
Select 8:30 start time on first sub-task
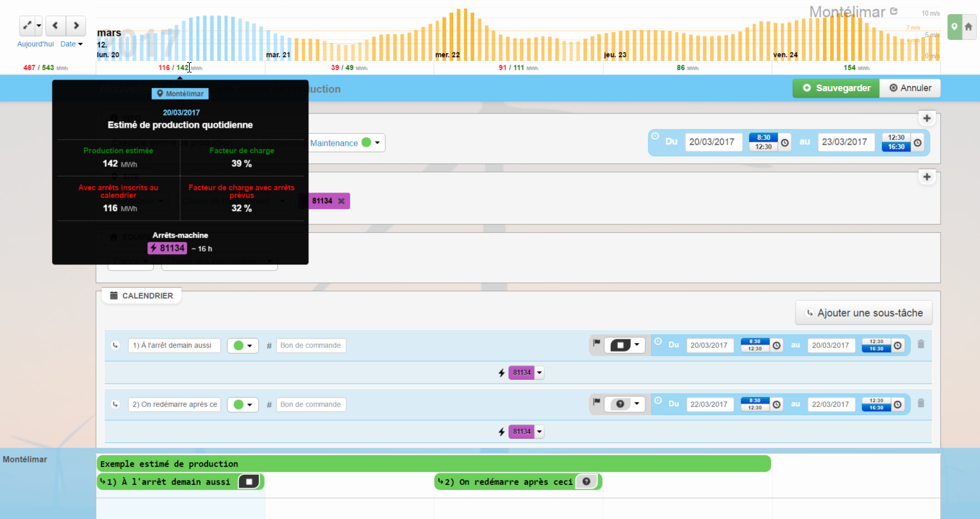(754, 342)
